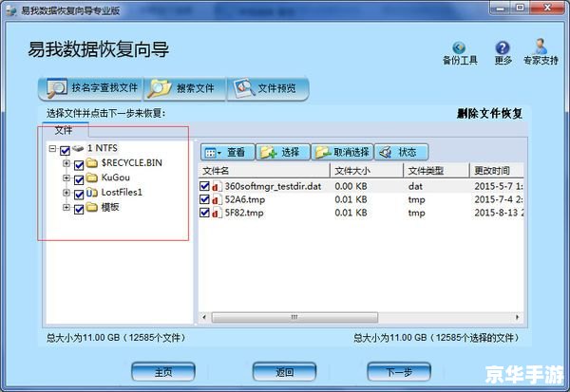Click the 模板 folder icon
The image size is (570, 392).
tap(92, 207)
